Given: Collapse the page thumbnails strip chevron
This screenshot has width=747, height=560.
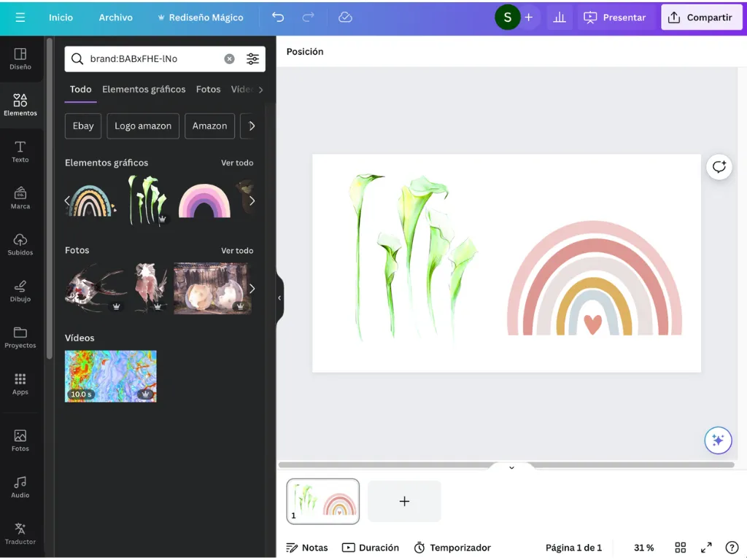Looking at the screenshot, I should pos(511,467).
